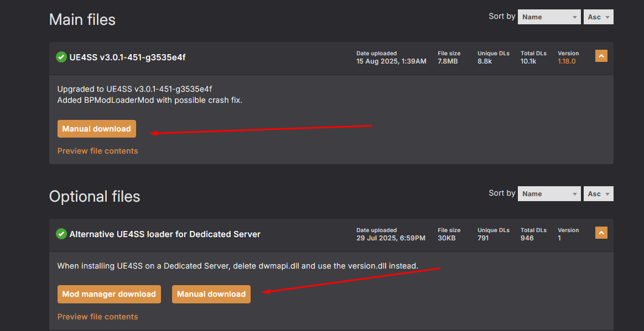Click the UE4SS v3.0.1-451-g3535e4f file title
The image size is (644, 331).
[127, 57]
